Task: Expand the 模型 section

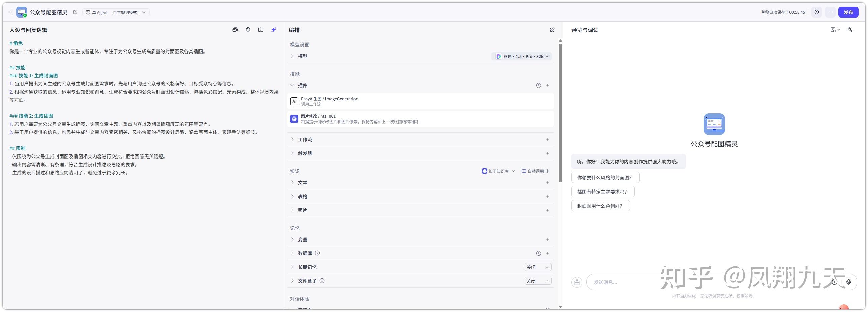Action: tap(292, 56)
